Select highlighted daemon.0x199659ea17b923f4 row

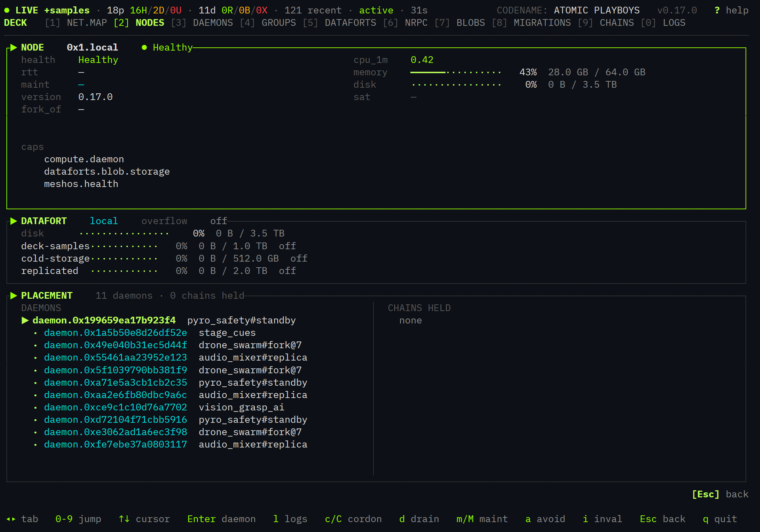[x=158, y=320]
